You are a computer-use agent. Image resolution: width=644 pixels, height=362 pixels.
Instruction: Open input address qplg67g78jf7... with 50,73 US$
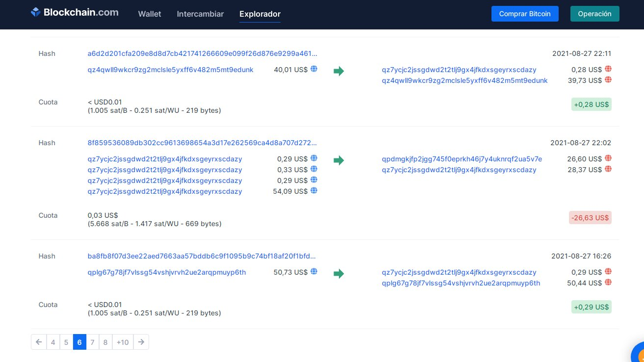click(x=167, y=272)
